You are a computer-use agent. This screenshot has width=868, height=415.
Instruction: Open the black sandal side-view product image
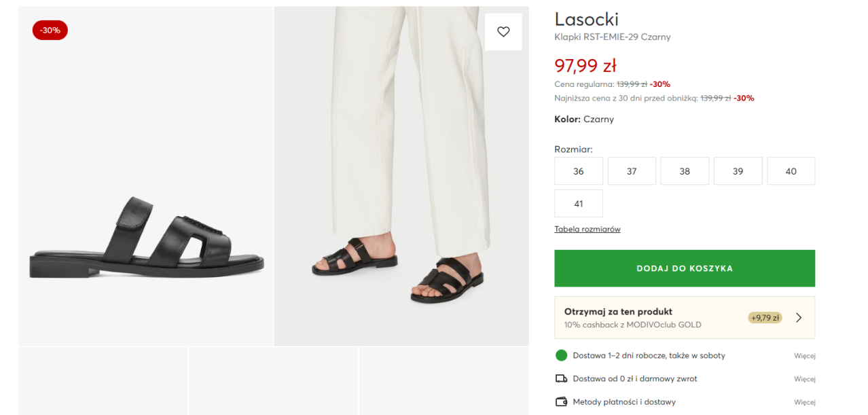(145, 176)
